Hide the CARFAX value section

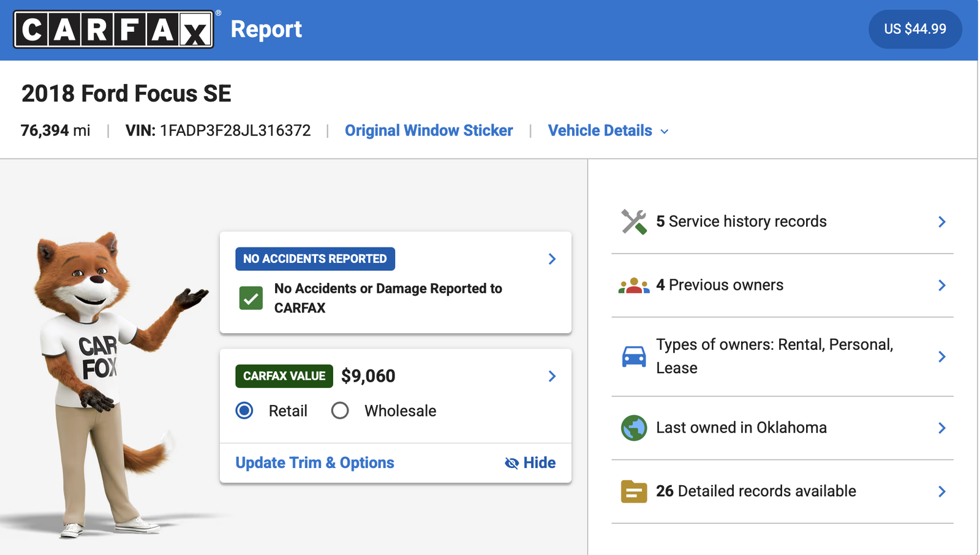pyautogui.click(x=530, y=463)
